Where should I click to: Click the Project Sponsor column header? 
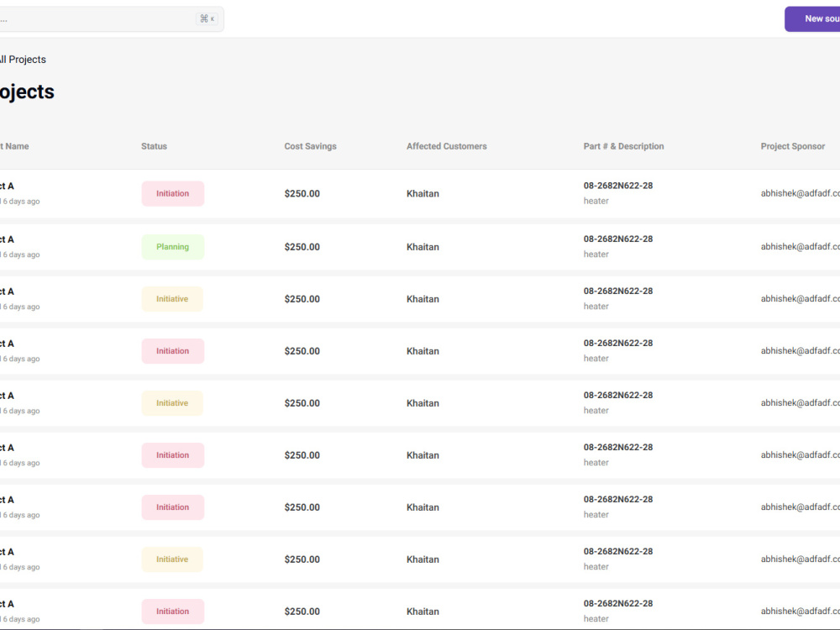(793, 146)
